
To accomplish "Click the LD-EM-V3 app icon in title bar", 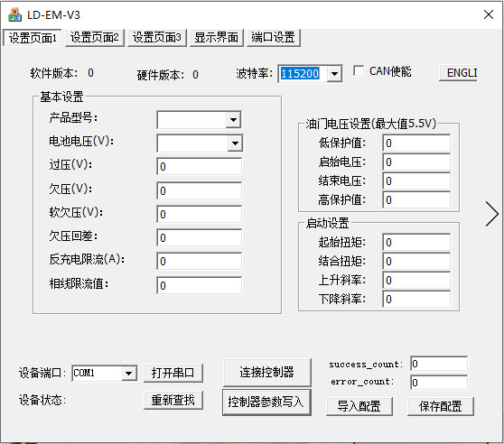I will (14, 14).
